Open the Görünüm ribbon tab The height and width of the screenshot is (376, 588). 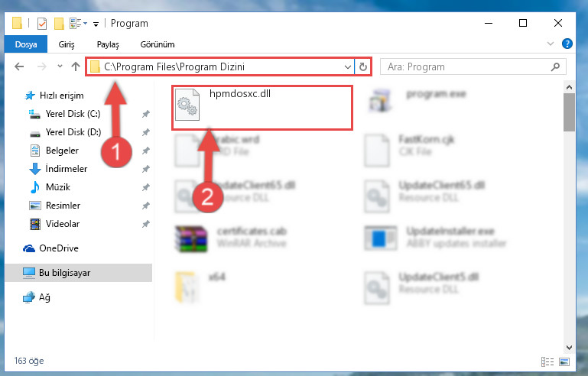[x=157, y=44]
